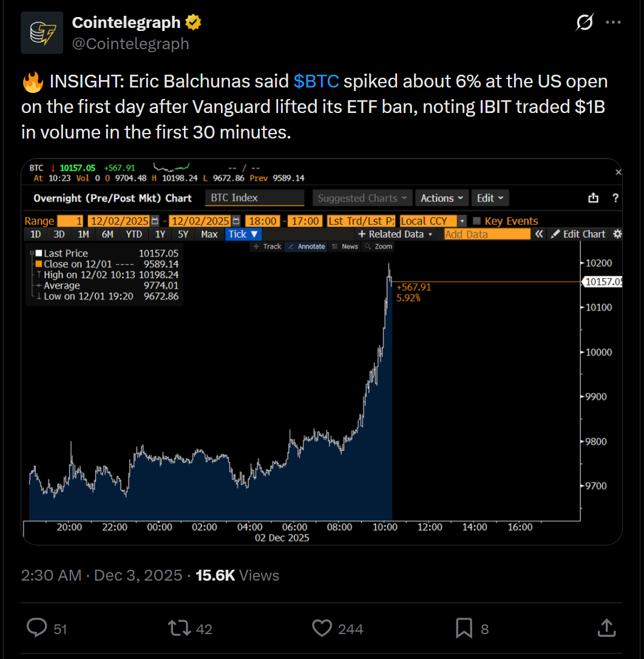Bookmark this tweet
The width and height of the screenshot is (644, 659).
(x=464, y=628)
